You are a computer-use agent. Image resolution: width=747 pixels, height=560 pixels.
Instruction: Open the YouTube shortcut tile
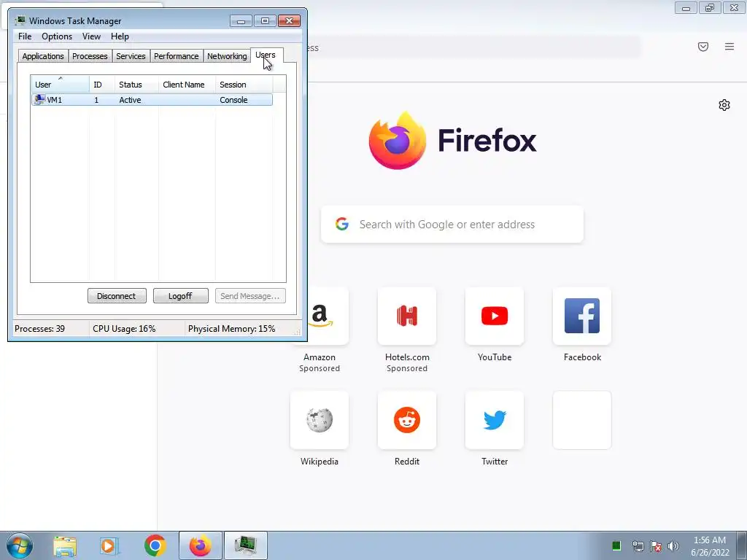pyautogui.click(x=495, y=316)
